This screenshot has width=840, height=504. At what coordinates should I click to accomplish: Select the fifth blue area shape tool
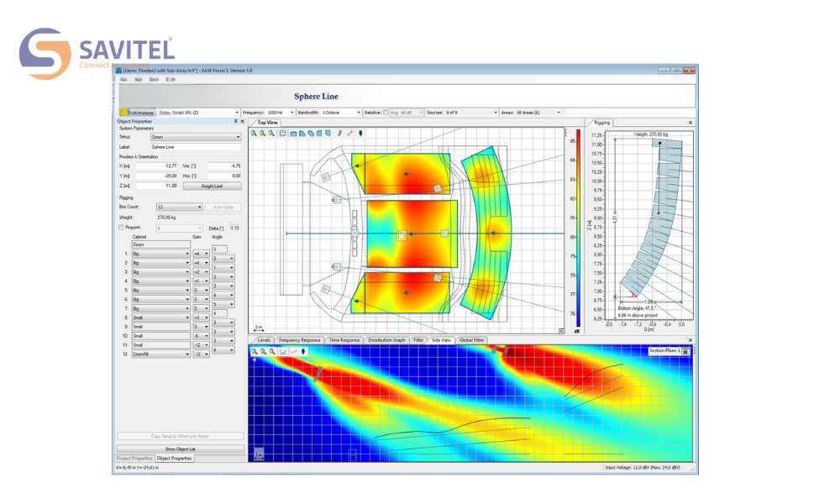[328, 134]
